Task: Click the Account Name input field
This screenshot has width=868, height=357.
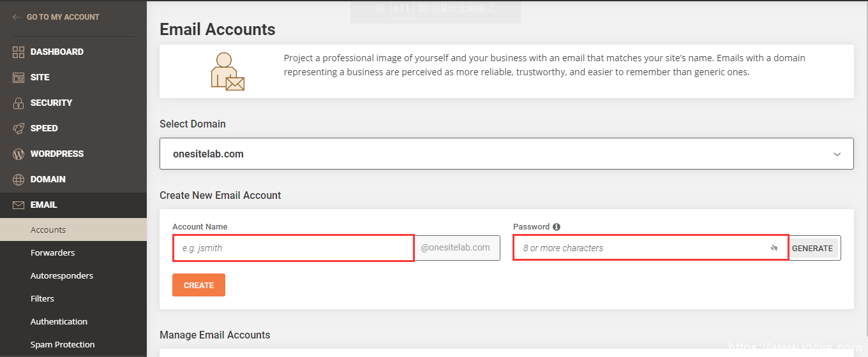Action: 294,248
